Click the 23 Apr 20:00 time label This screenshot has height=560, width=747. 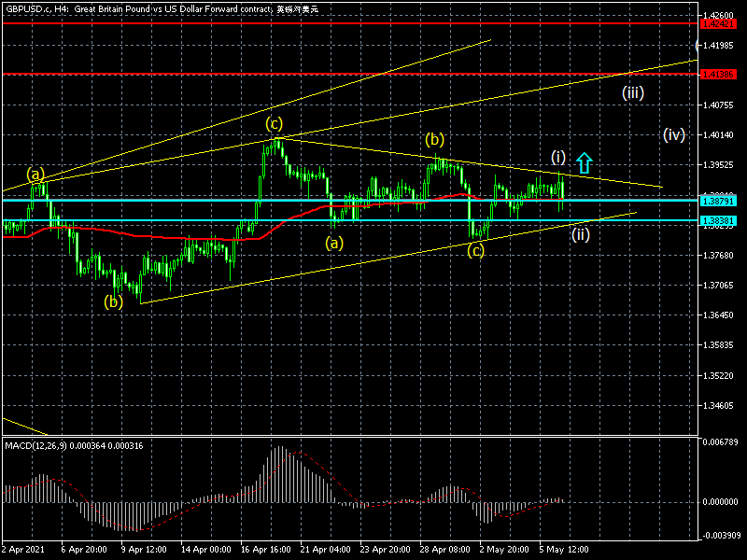[385, 549]
